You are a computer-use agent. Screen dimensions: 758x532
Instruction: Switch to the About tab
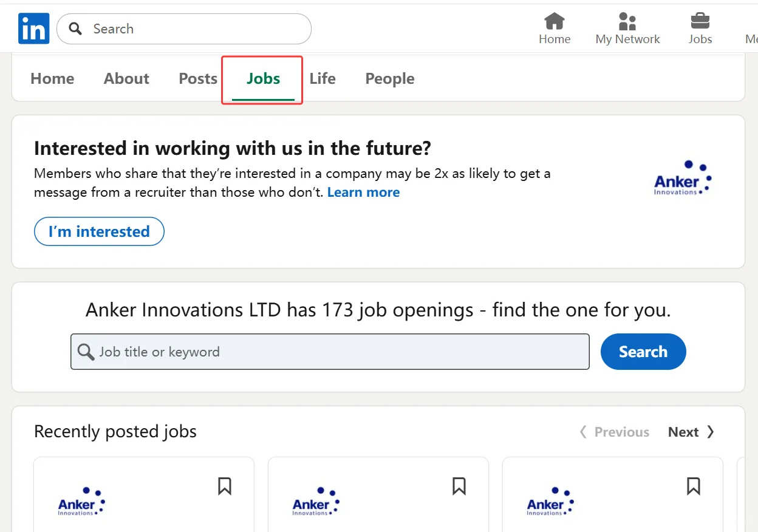126,78
